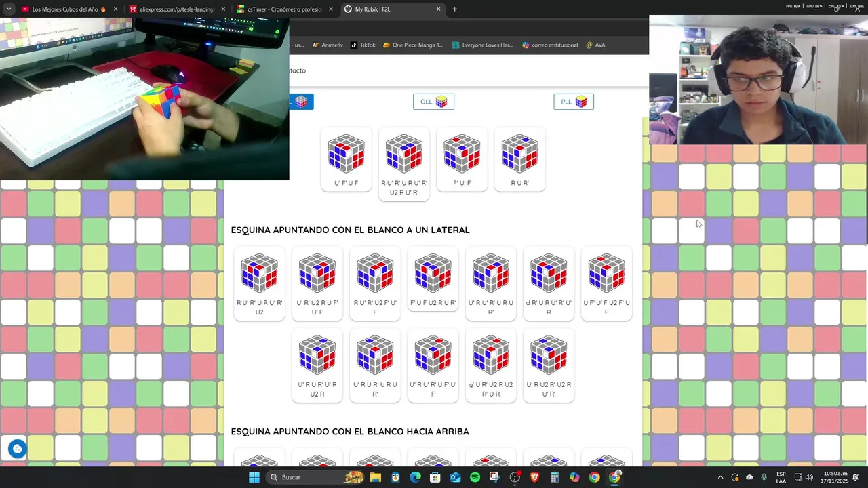Open the Snipping Tool from the taskbar
The height and width of the screenshot is (488, 868).
[494, 477]
